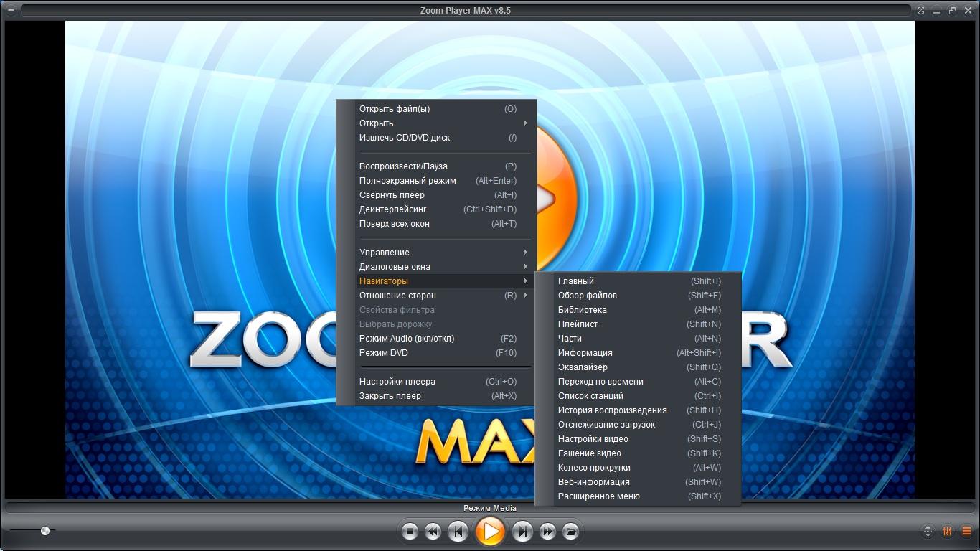Toggle fullscreen via title bar arrows icon

(920, 10)
